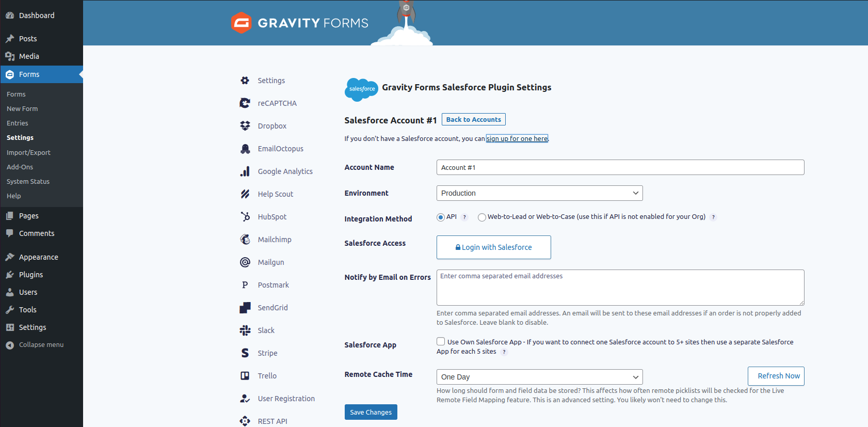Screen dimensions: 868x427
Task: Open the Mailchimp settings link text
Action: click(x=275, y=240)
